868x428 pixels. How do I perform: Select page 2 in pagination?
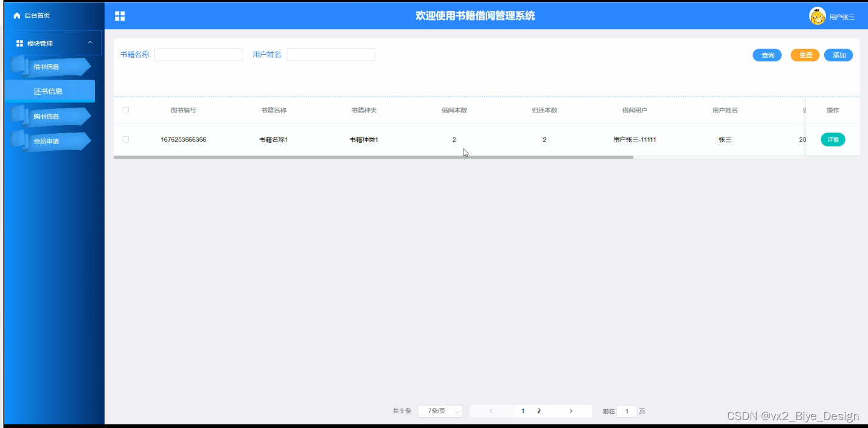(x=539, y=411)
